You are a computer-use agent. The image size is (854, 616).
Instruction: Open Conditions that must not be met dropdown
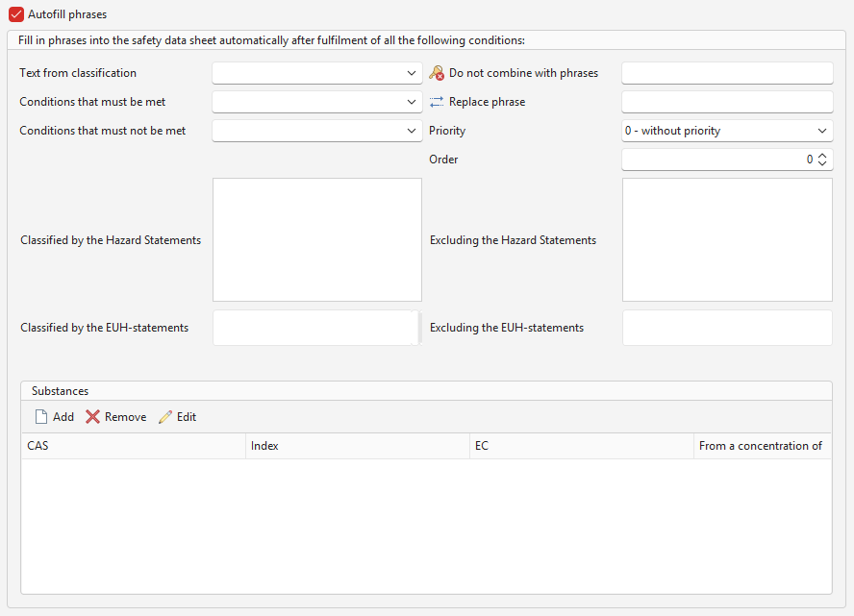tap(317, 131)
